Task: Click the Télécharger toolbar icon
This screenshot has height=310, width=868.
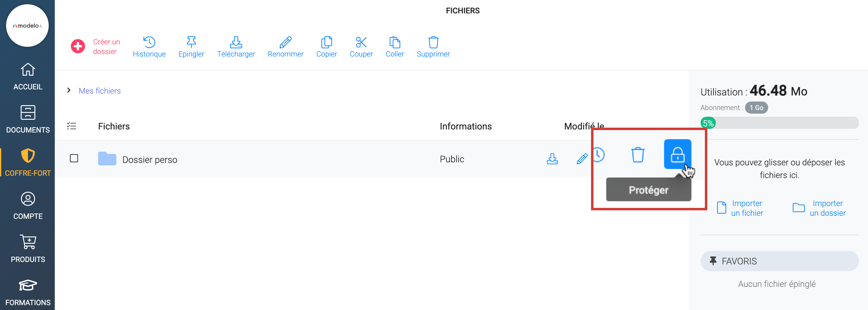Action: coord(236,43)
